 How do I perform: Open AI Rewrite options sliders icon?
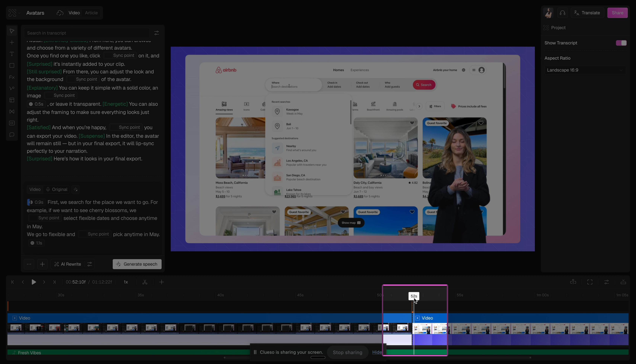point(89,264)
